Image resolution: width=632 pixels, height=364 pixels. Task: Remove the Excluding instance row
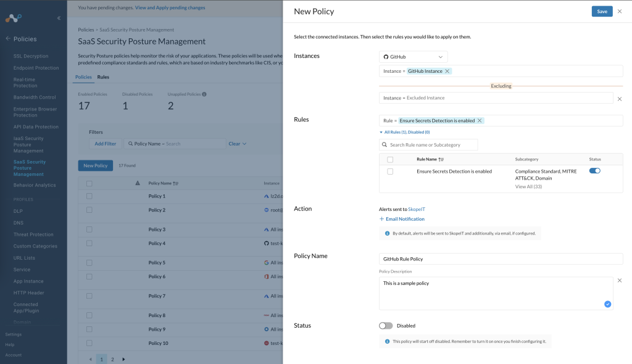coord(620,99)
